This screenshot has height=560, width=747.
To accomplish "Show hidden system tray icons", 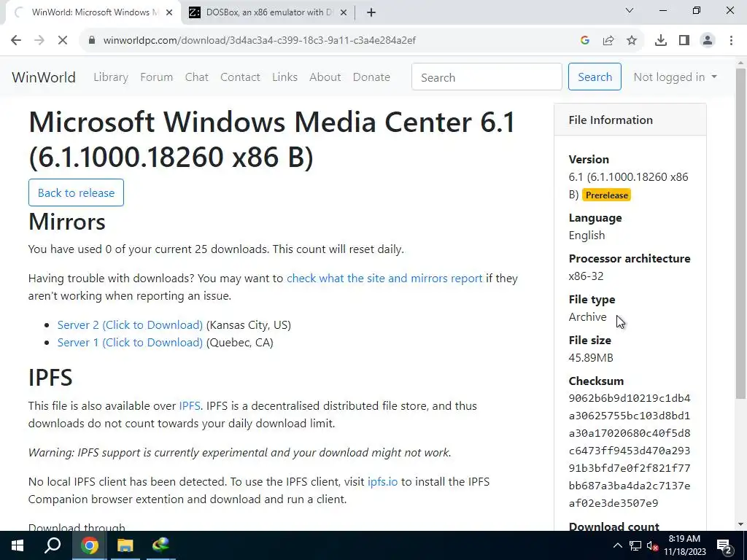I will pos(617,545).
